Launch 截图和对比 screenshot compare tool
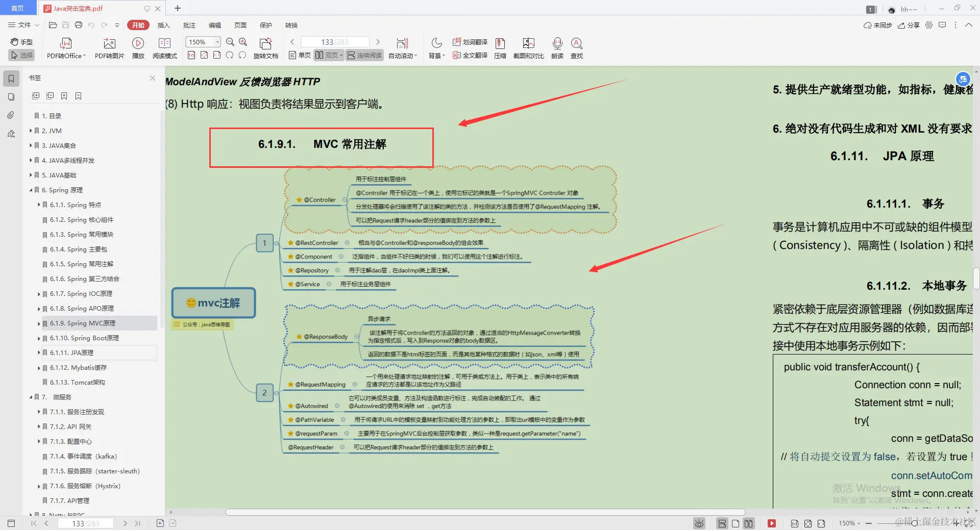Screen dimensions: 980x530 click(528, 47)
